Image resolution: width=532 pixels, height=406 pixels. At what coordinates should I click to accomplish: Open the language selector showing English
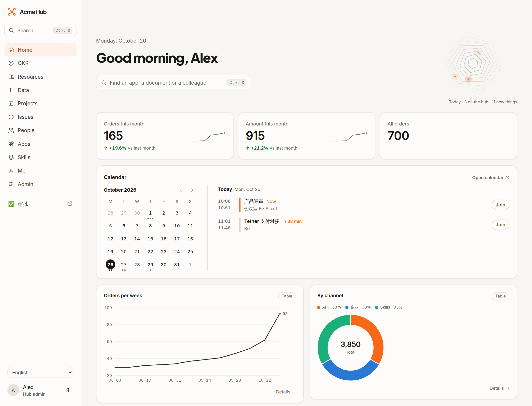click(x=40, y=372)
